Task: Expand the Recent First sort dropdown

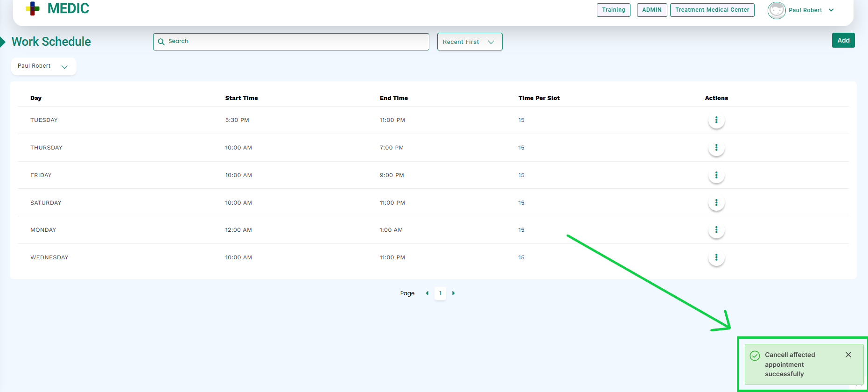Action: click(469, 42)
